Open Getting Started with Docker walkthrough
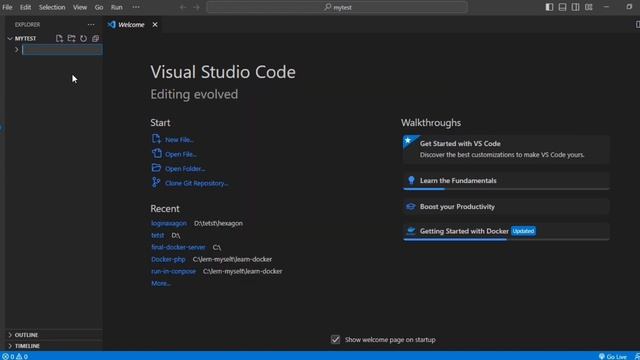 (x=506, y=231)
